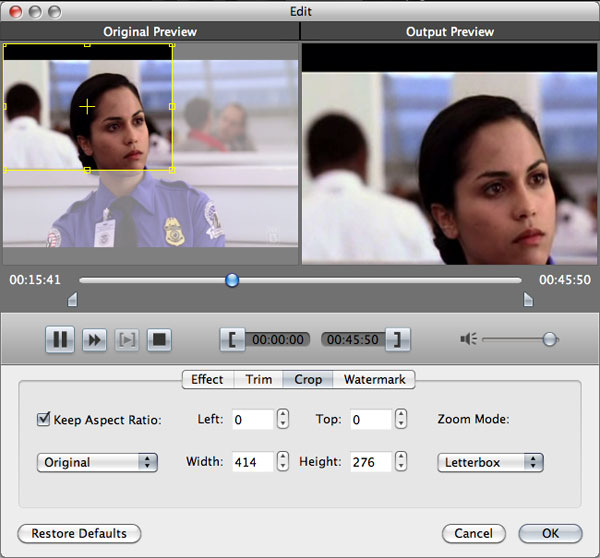Switch to the Effect tab
Screen dimensions: 600x558
pyautogui.click(x=207, y=379)
